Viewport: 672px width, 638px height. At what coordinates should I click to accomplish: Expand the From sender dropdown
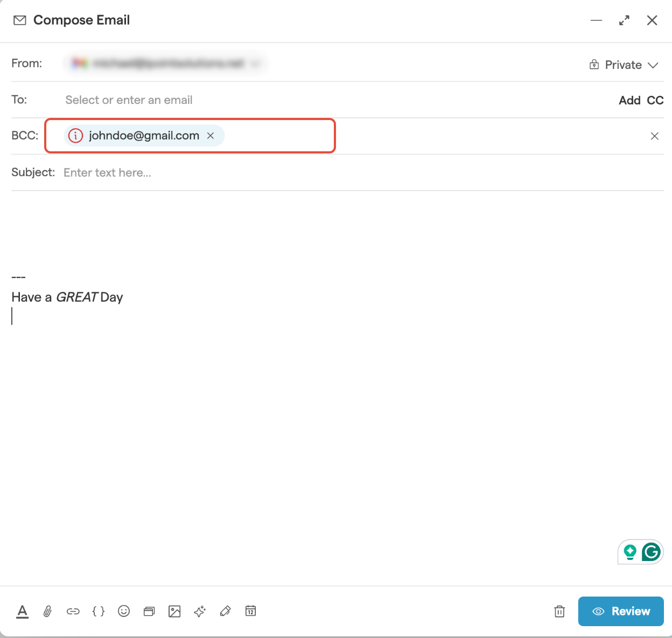click(255, 64)
